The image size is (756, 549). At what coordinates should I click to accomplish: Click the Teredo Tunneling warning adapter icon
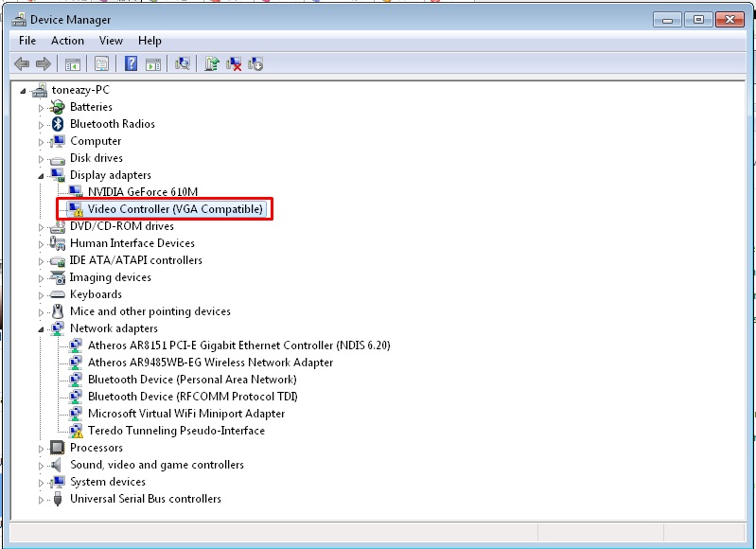(x=76, y=431)
